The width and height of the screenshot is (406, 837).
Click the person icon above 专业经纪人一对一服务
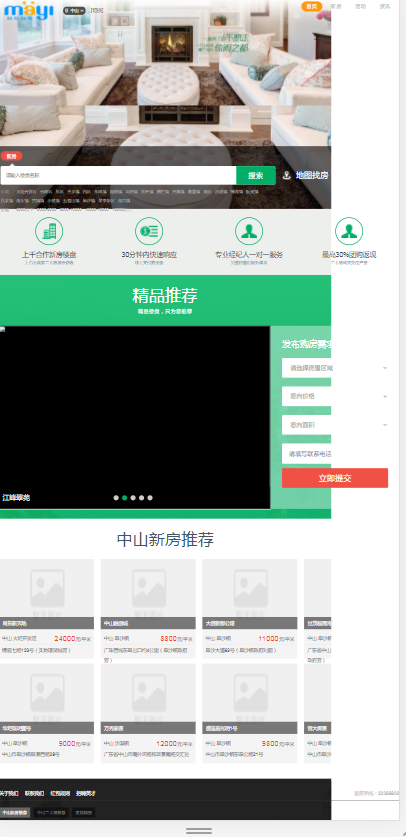click(x=249, y=231)
